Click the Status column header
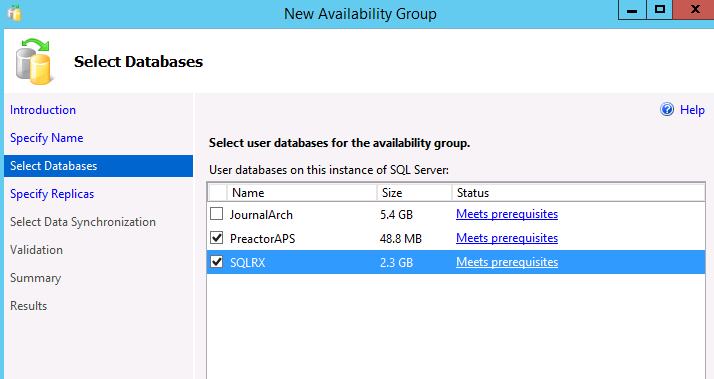Viewport: 714px width, 379px height. coord(578,193)
